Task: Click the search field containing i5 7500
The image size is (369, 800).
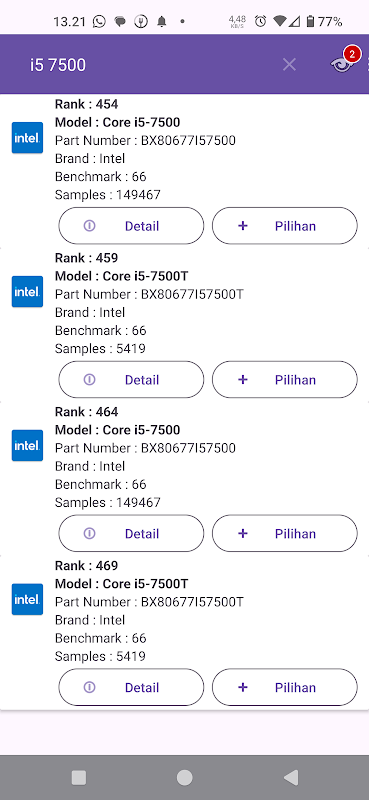Action: point(148,65)
